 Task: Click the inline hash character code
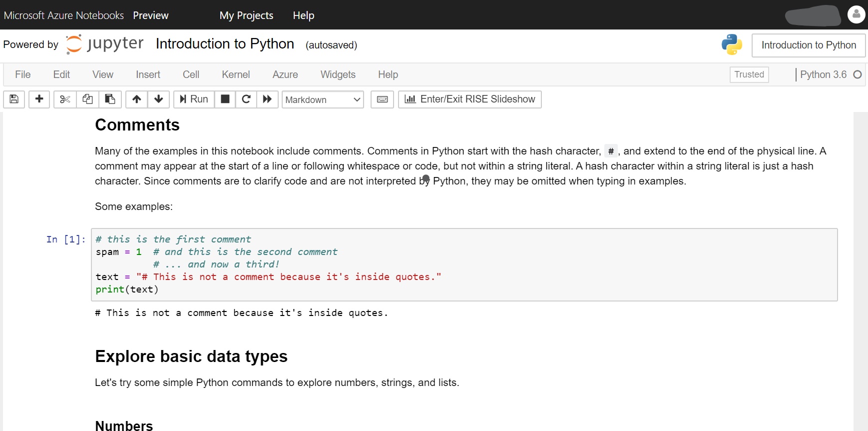[x=611, y=151]
